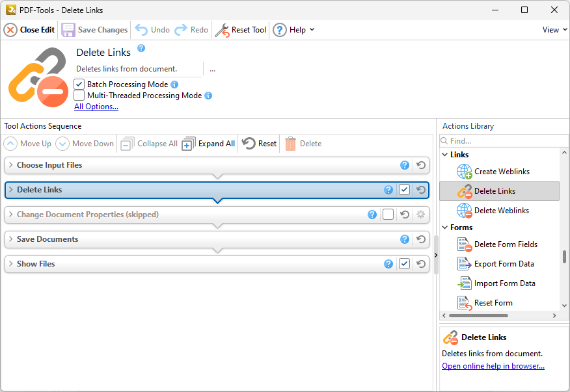Image resolution: width=570 pixels, height=392 pixels.
Task: Open the Help dropdown menu
Action: pyautogui.click(x=293, y=30)
